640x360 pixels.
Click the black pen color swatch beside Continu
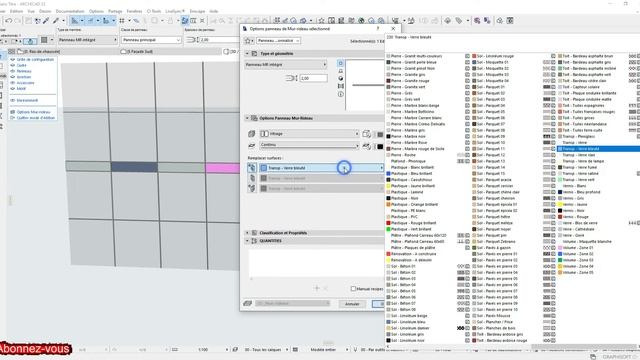click(380, 146)
